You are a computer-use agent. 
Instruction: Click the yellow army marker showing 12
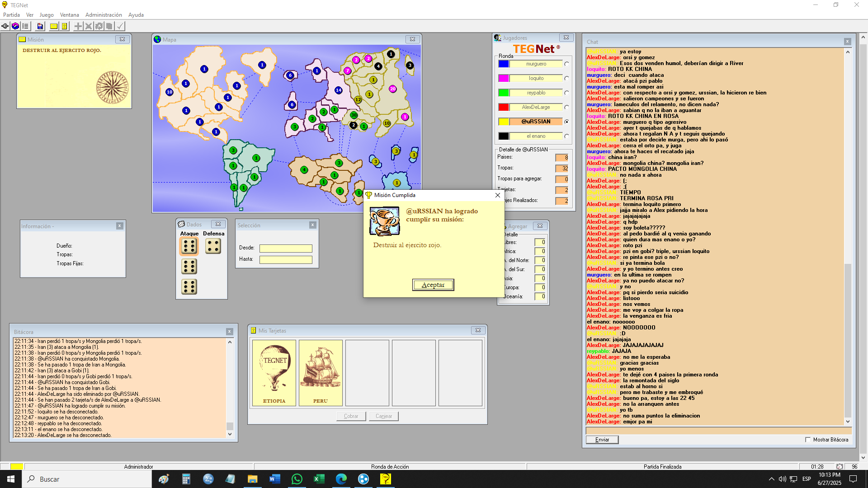click(x=358, y=99)
